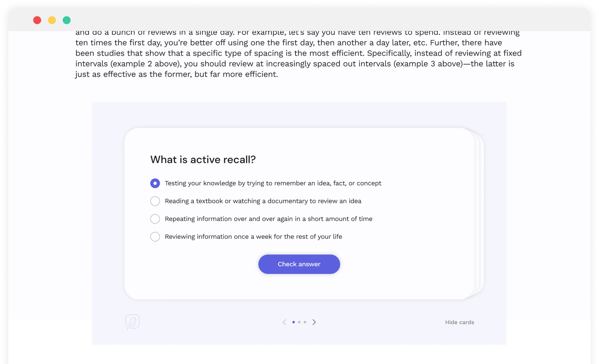Click the green maximize window button
The image size is (599, 364).
67,20
